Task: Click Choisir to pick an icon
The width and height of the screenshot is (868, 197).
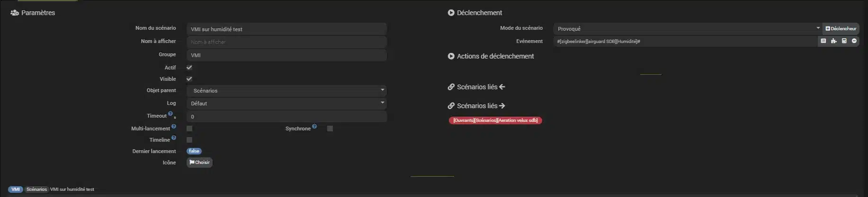Action: tap(199, 163)
